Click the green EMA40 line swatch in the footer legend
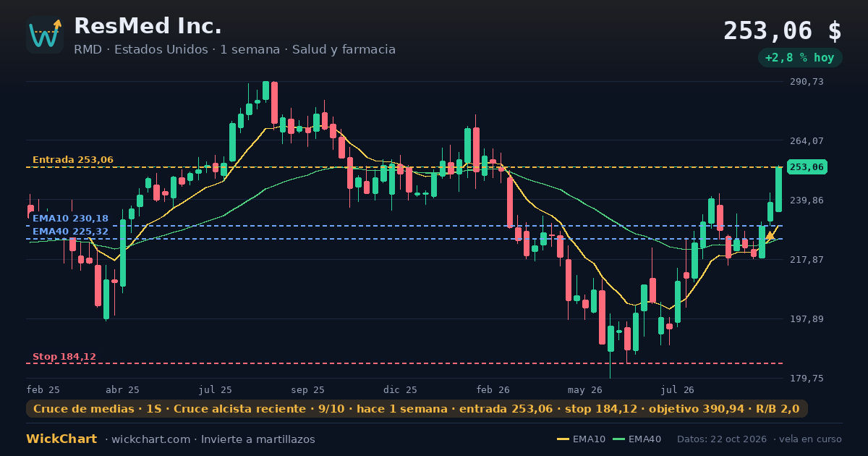 pos(618,439)
